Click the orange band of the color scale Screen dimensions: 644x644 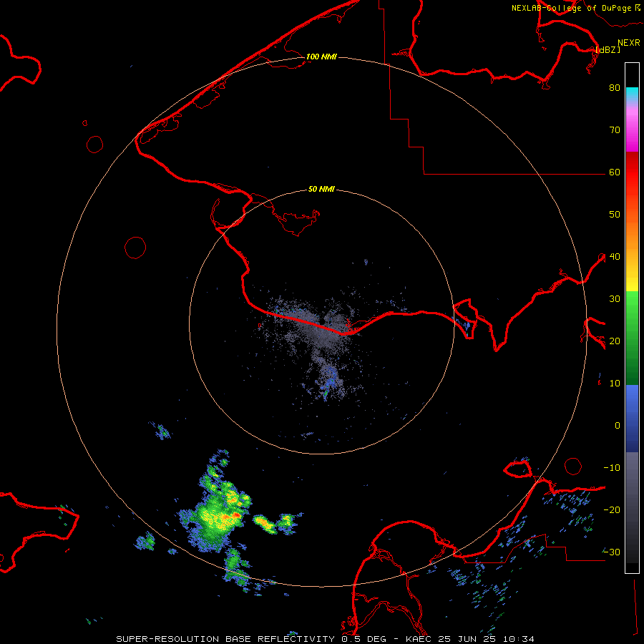[x=632, y=234]
